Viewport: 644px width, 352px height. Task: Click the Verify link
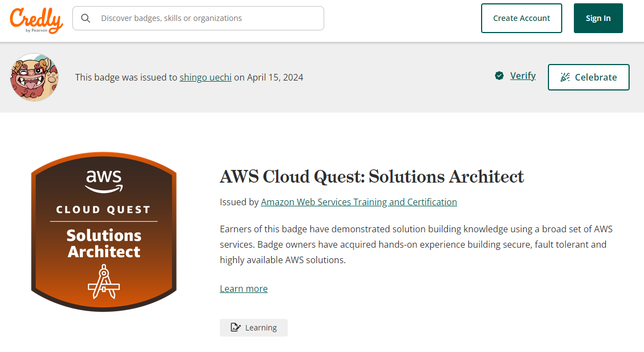pos(522,76)
